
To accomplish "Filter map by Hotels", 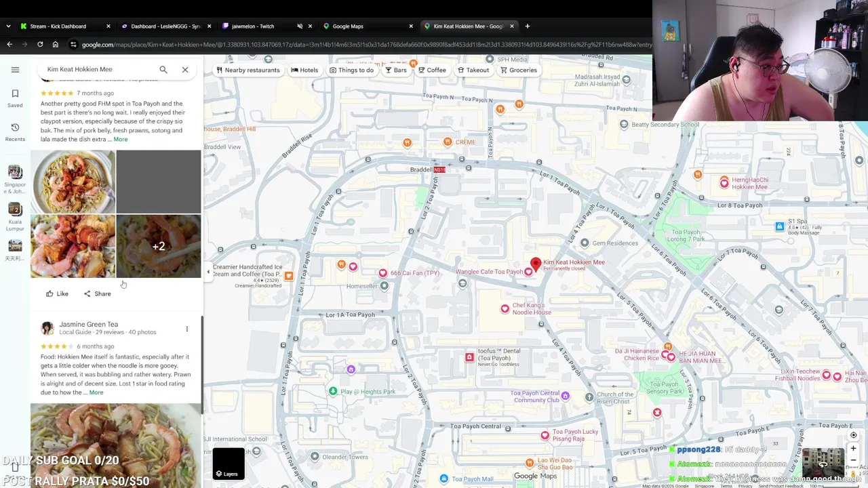I will (304, 70).
